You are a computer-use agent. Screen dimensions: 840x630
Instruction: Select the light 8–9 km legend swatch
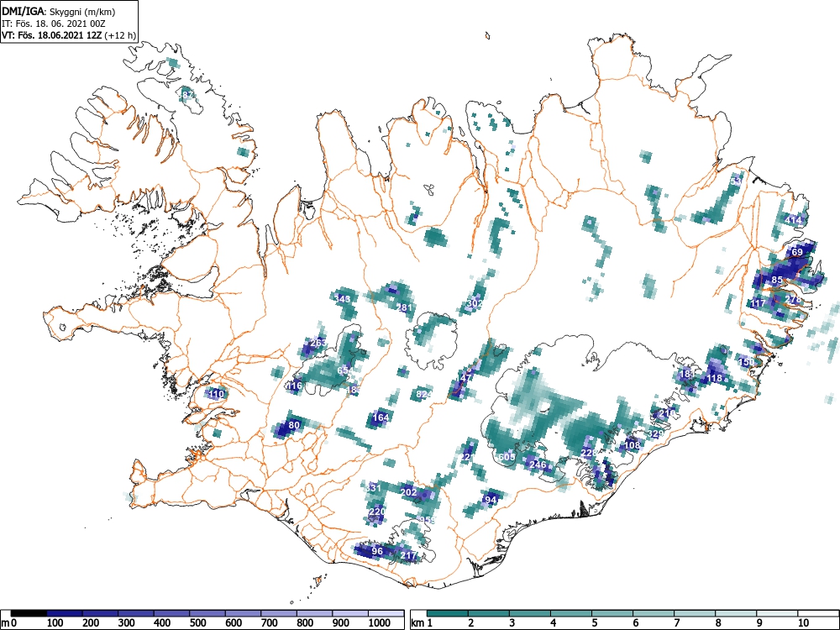click(x=736, y=613)
